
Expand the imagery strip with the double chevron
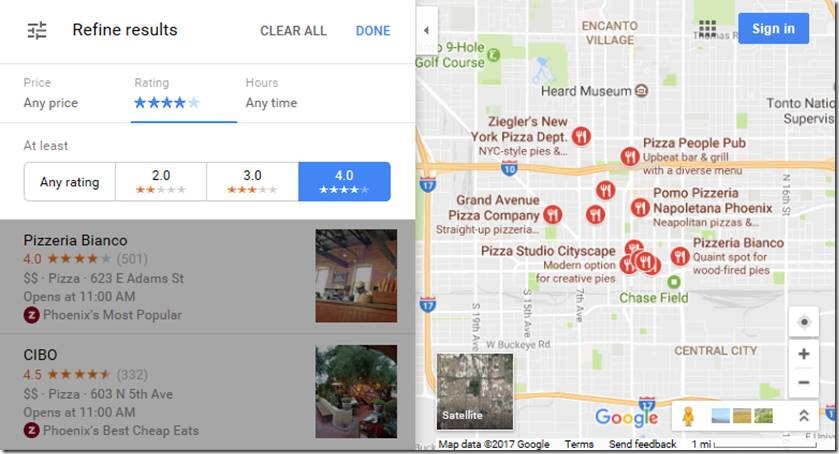coord(803,415)
